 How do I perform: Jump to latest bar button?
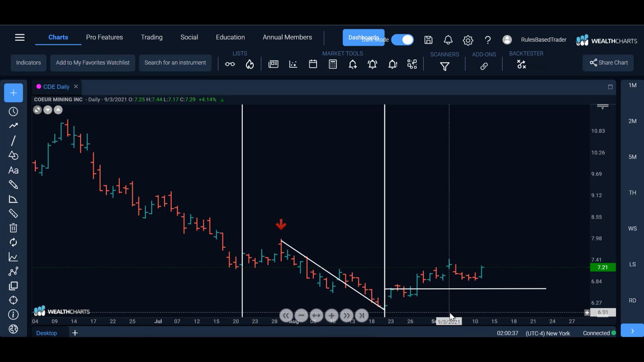(362, 315)
